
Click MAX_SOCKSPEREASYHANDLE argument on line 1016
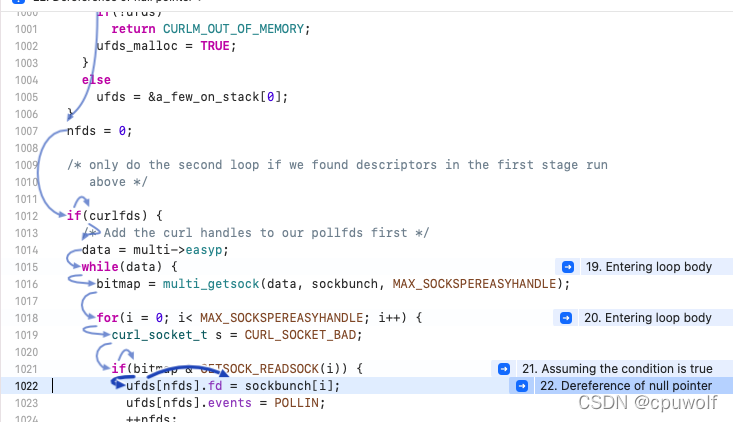(x=474, y=284)
